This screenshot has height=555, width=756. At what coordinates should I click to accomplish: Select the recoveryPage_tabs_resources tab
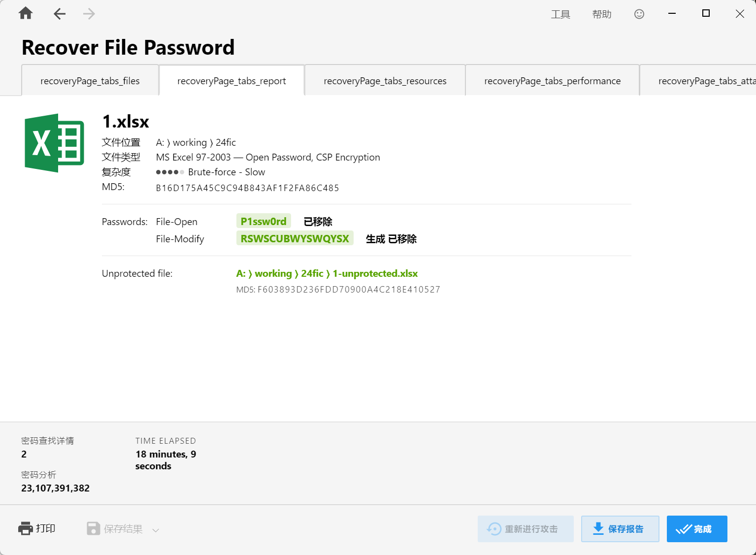pyautogui.click(x=385, y=81)
